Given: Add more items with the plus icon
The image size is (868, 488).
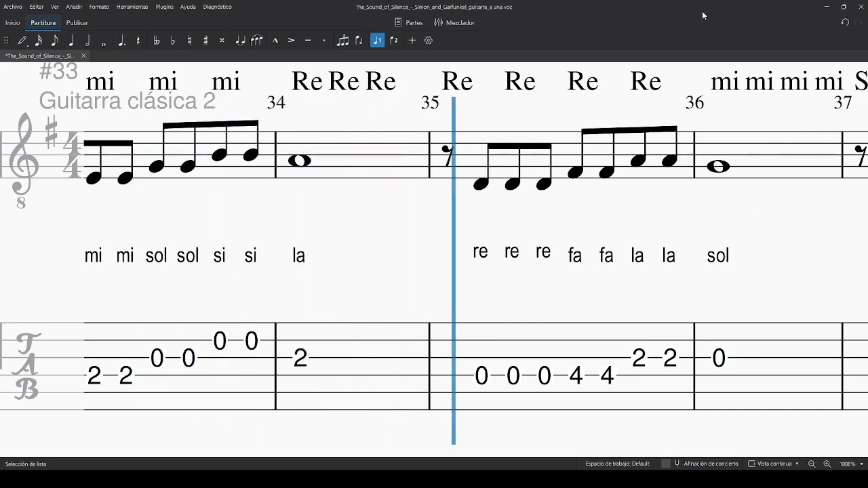Looking at the screenshot, I should 412,41.
